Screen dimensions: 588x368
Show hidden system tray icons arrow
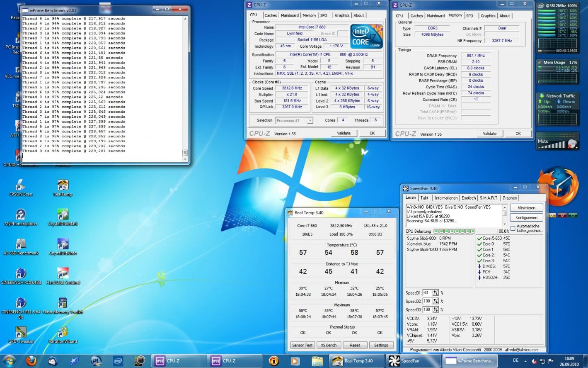[525, 361]
